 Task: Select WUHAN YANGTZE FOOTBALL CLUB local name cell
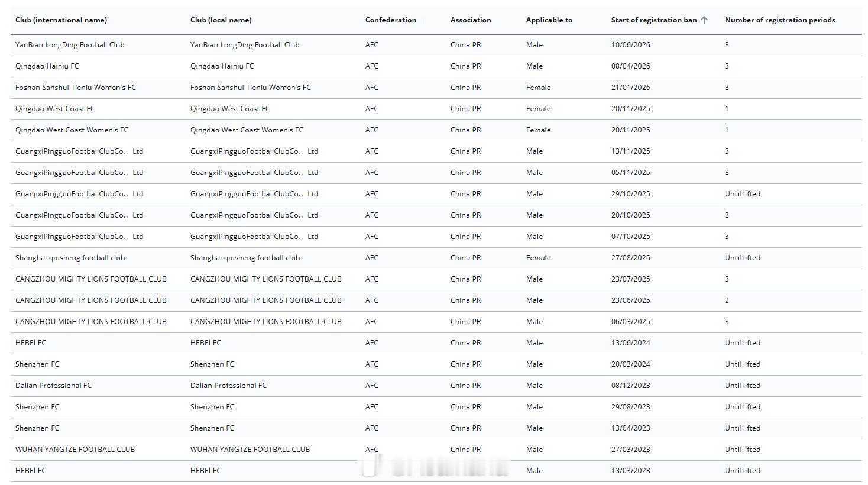click(x=250, y=450)
